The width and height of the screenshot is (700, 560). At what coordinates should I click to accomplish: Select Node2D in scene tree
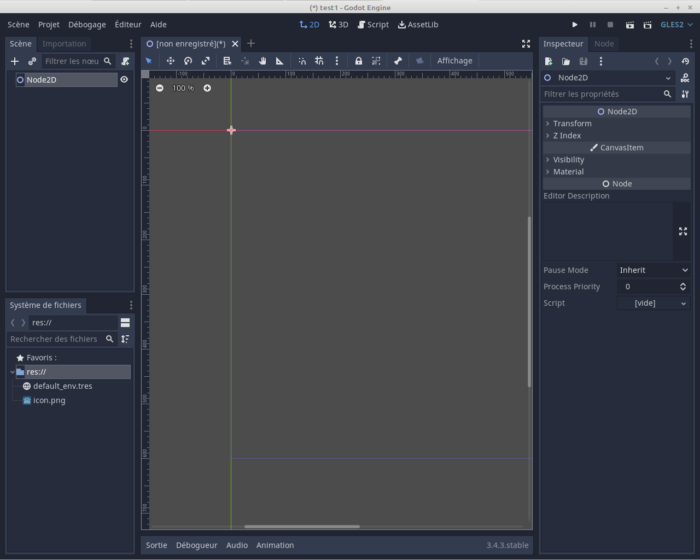67,79
